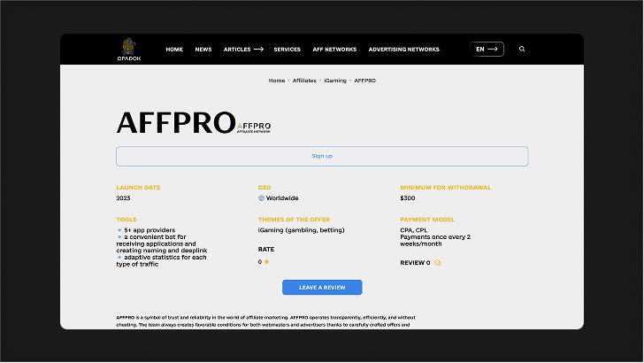Open the Services page
This screenshot has height=363, width=644.
click(x=287, y=50)
